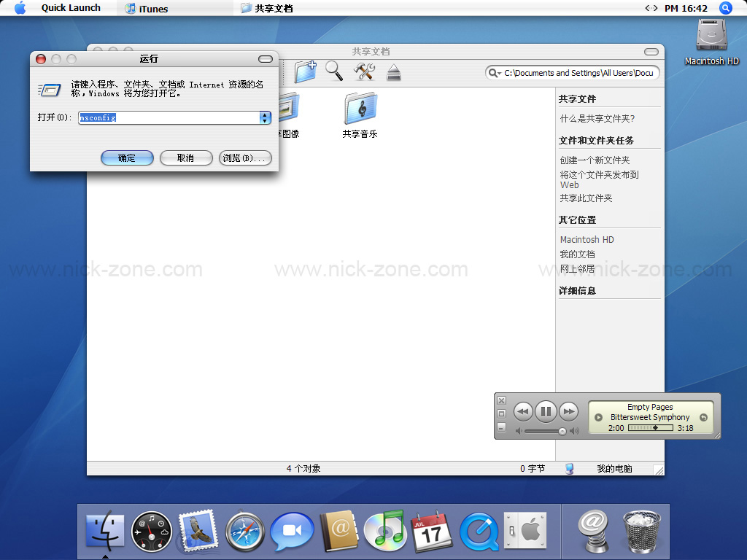
Task: Open iChat bubble icon in dock
Action: click(x=292, y=532)
